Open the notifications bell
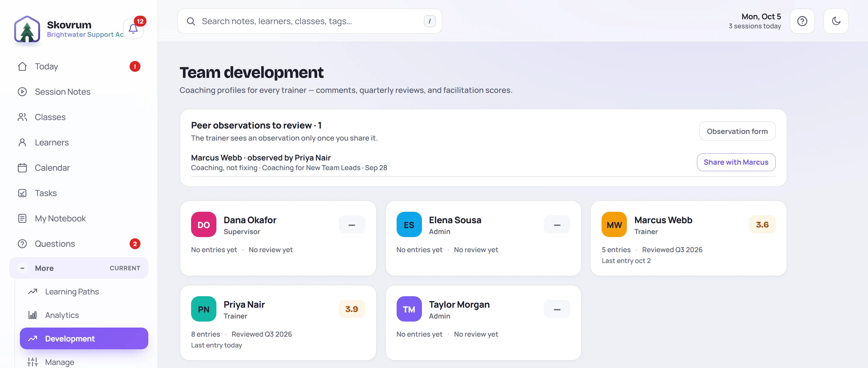Viewport: 868px width, 368px height. coord(133,29)
